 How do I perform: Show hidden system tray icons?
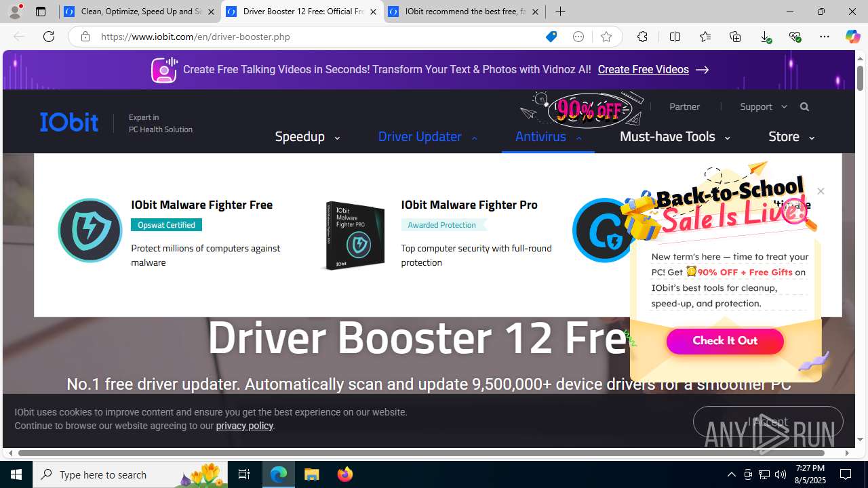(x=731, y=474)
